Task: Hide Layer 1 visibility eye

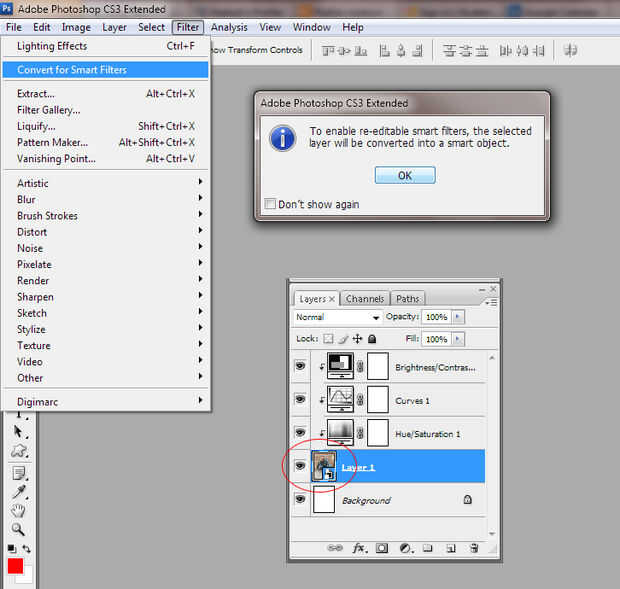Action: (300, 466)
